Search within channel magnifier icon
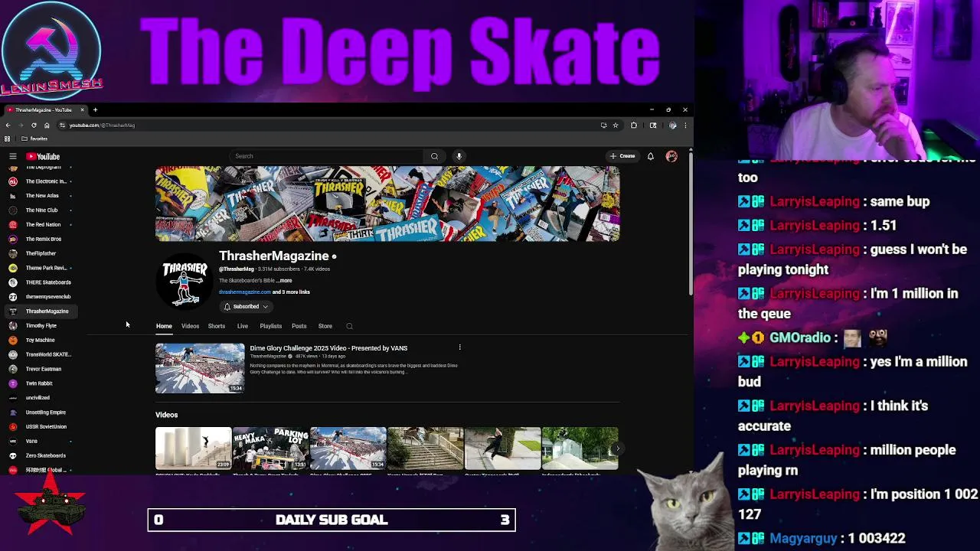This screenshot has width=980, height=551. (x=349, y=327)
